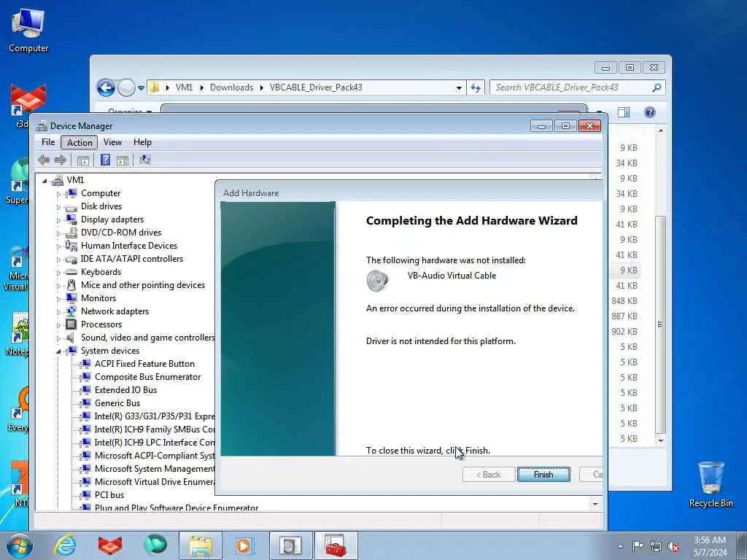
Task: Open Internet Explorer from the taskbar
Action: tap(65, 545)
